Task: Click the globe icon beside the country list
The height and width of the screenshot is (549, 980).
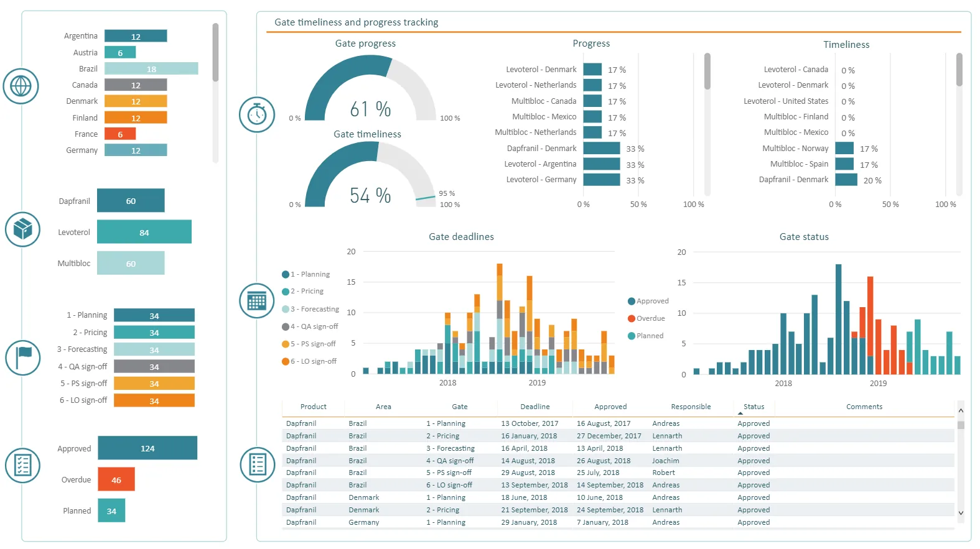Action: coord(21,86)
